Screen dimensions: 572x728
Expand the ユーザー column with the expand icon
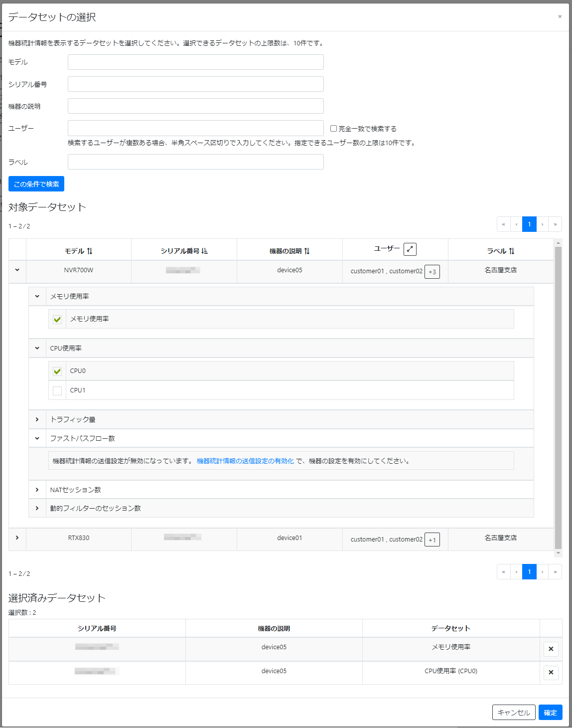(410, 249)
